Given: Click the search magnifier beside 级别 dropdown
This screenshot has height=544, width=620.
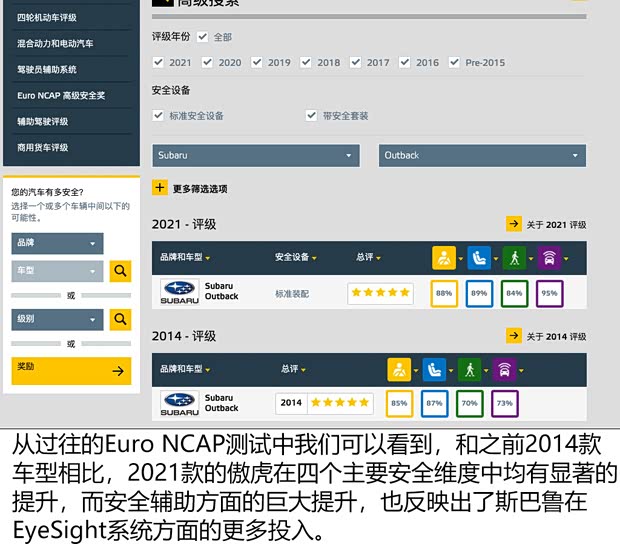Looking at the screenshot, I should coord(120,319).
